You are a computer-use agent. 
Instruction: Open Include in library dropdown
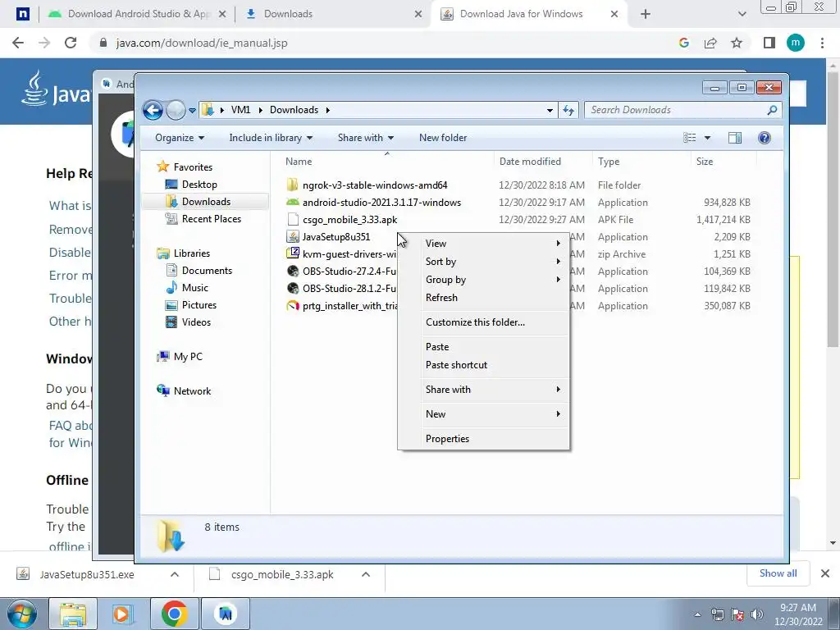tap(271, 138)
